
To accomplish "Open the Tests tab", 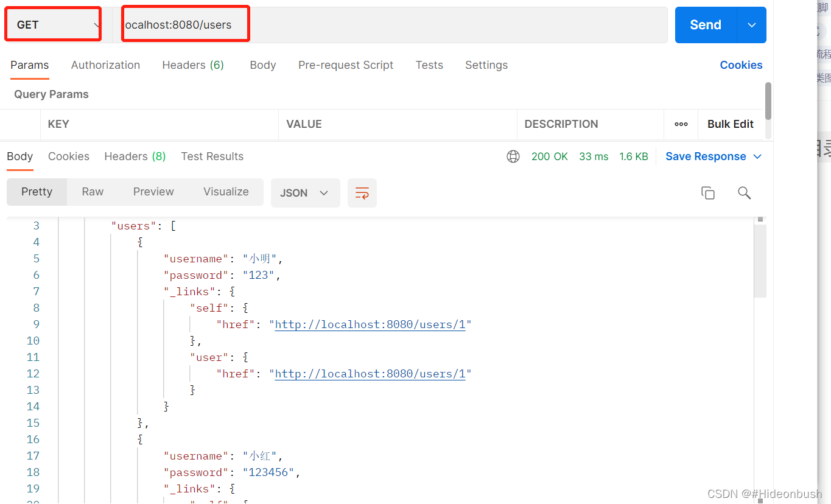I will click(429, 65).
